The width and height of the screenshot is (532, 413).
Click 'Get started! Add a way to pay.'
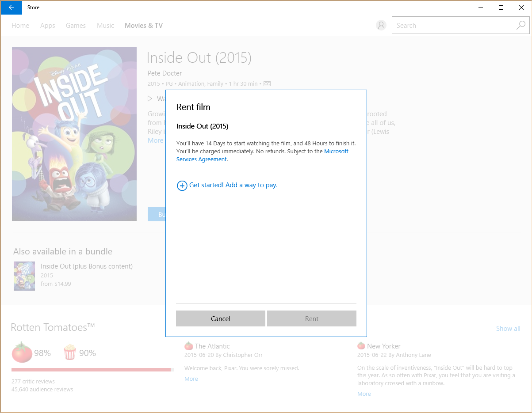click(233, 185)
